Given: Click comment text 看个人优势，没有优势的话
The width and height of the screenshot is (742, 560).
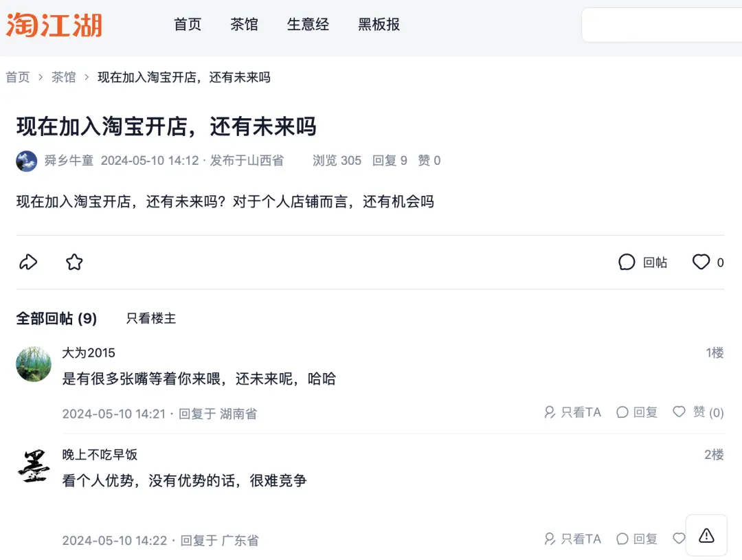Looking at the screenshot, I should (x=148, y=481).
